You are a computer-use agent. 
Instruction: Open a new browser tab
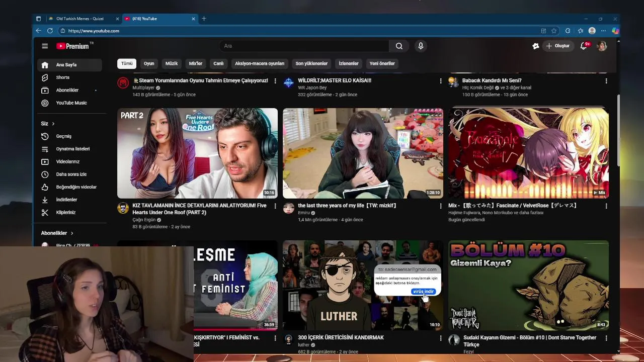(204, 19)
